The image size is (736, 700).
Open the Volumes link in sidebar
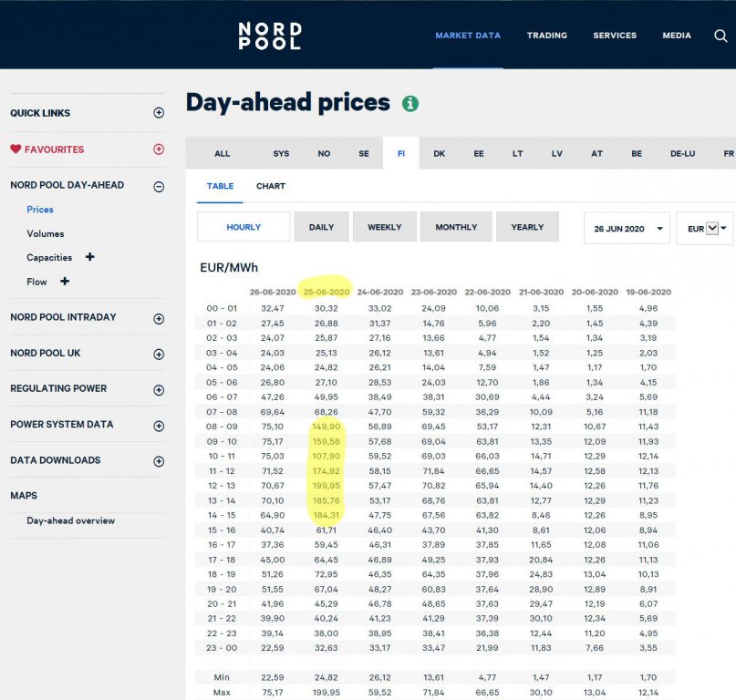[x=46, y=233]
